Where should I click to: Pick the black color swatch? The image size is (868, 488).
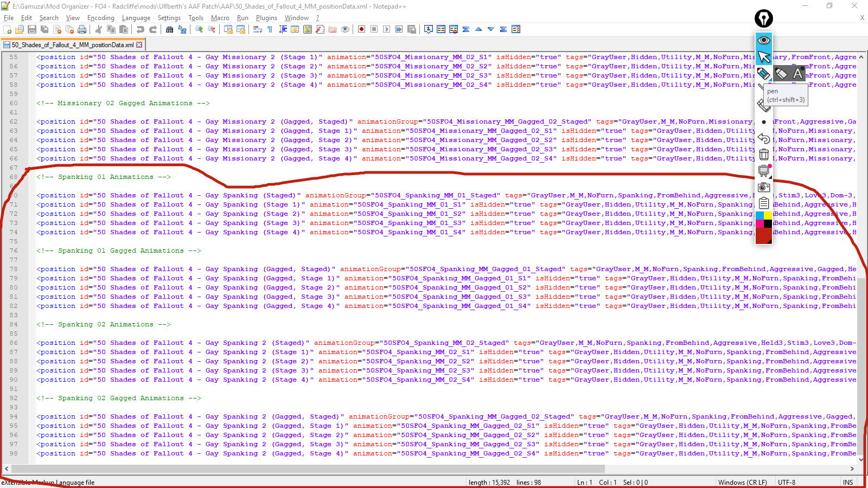coord(768,223)
